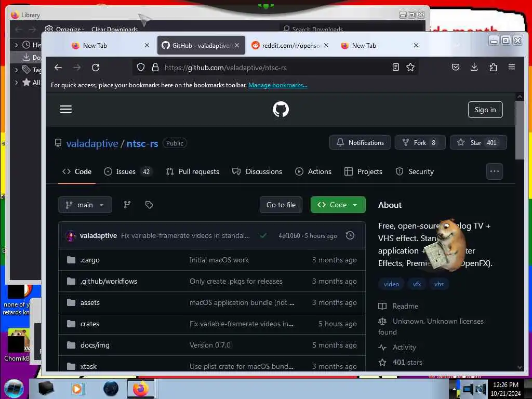Open the green Code dropdown
Image resolution: width=532 pixels, height=399 pixels.
pyautogui.click(x=338, y=205)
